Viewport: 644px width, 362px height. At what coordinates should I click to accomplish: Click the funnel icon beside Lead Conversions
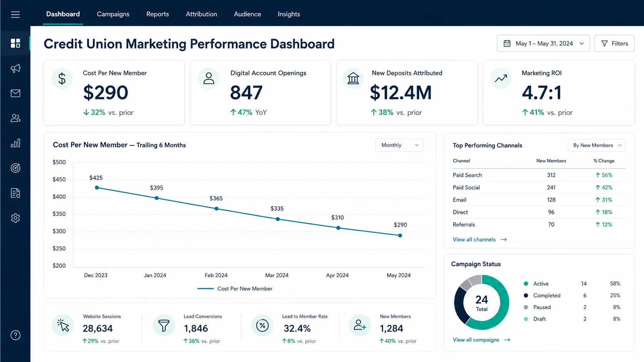(164, 325)
